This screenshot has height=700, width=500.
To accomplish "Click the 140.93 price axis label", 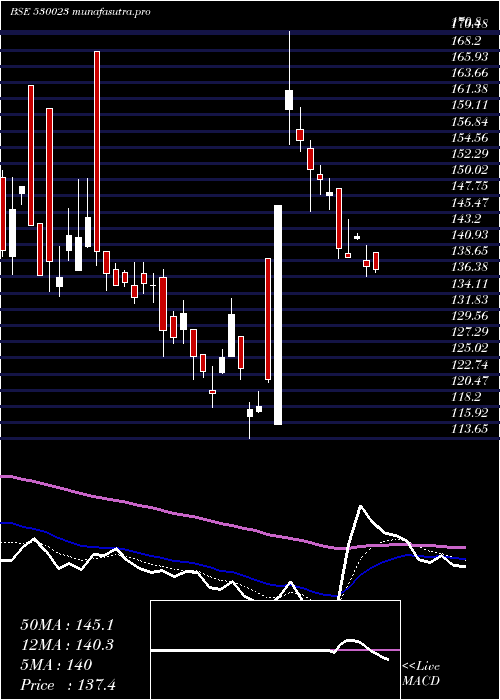I will coord(470,234).
